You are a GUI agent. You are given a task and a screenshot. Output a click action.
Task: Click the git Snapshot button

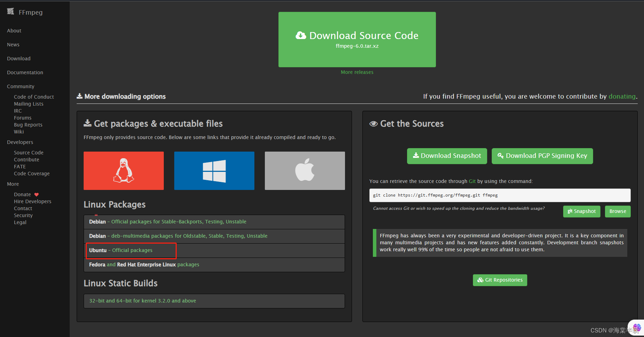582,211
